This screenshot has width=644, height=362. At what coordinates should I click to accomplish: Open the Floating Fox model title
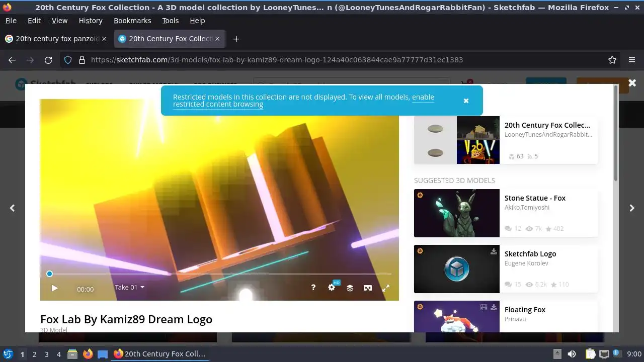525,309
